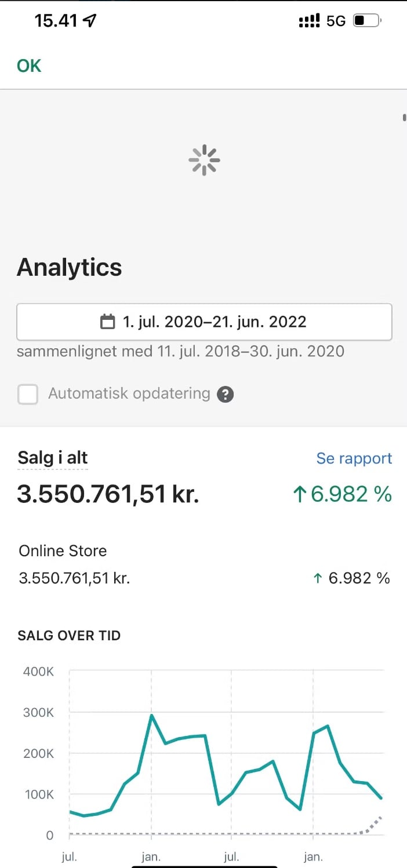
Task: Enable the Automatisk opdatering checkbox
Action: tap(28, 395)
